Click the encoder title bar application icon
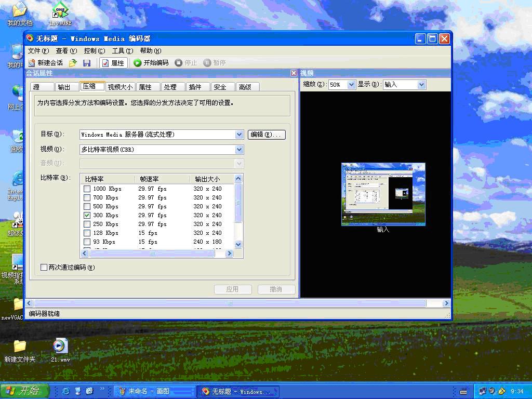Image resolution: width=532 pixels, height=399 pixels. point(30,38)
